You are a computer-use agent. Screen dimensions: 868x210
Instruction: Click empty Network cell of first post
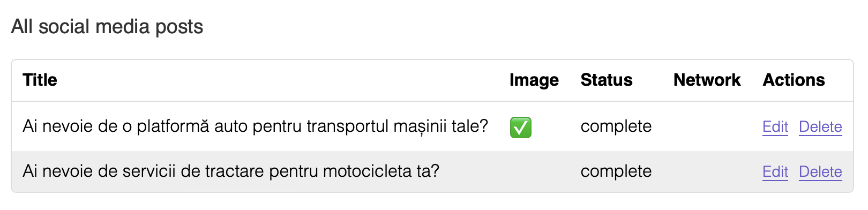point(707,126)
